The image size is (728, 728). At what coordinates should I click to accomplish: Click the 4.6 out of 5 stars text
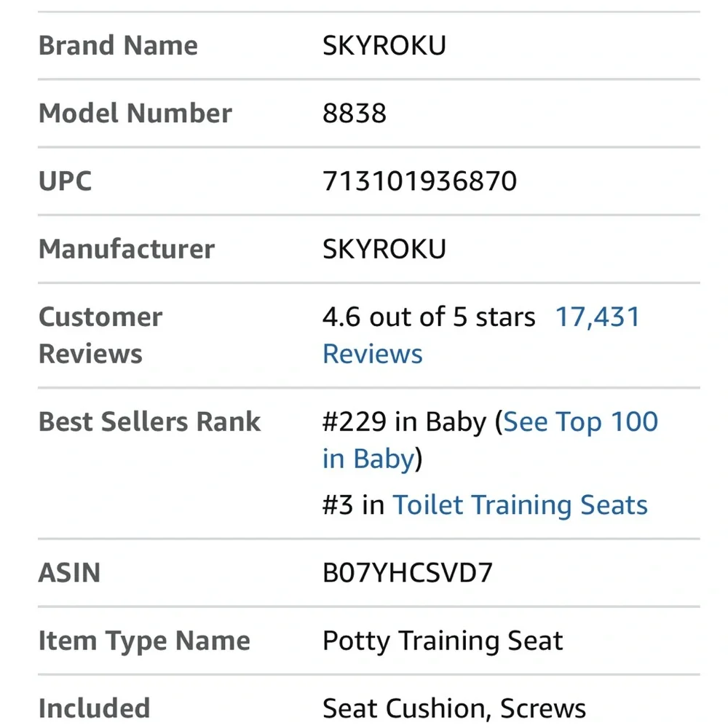point(429,317)
